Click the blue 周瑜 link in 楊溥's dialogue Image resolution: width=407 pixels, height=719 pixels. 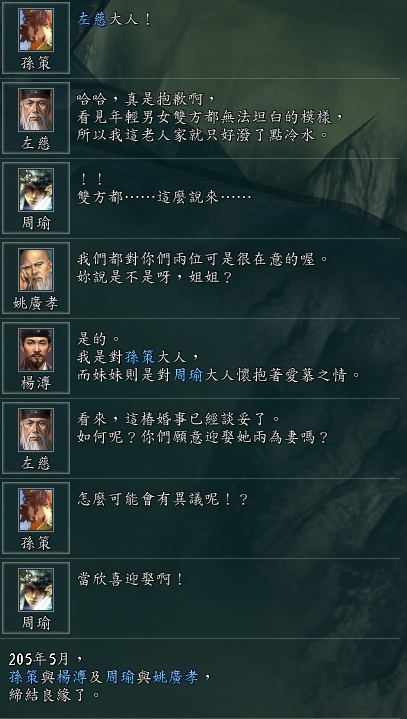pos(188,376)
